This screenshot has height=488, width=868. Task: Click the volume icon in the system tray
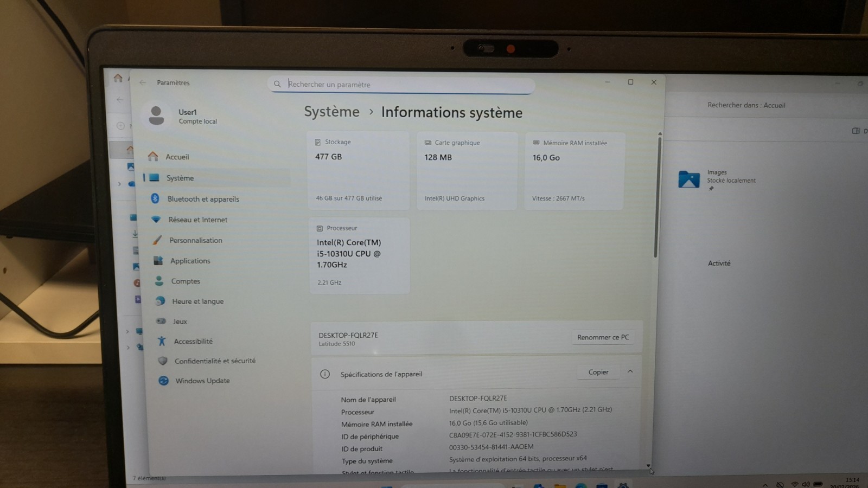click(806, 484)
